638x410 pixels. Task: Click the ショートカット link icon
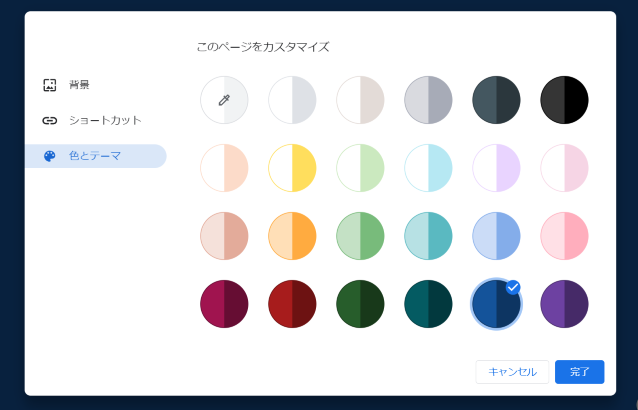(x=50, y=120)
